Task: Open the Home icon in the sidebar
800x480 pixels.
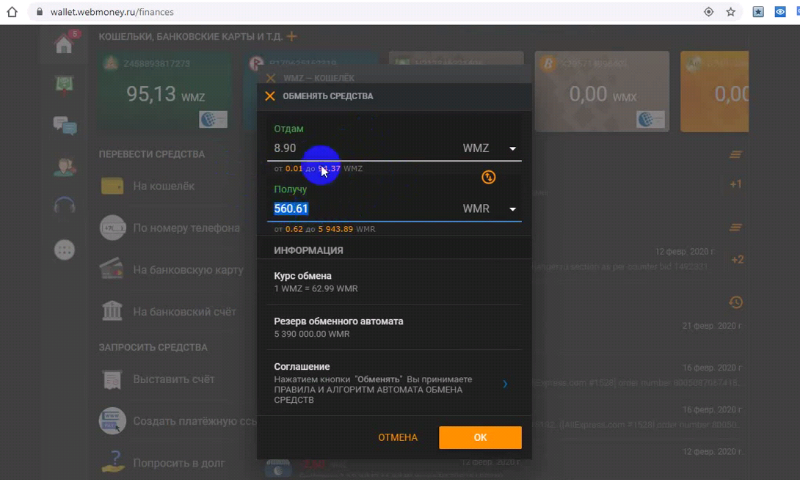Action: point(65,44)
